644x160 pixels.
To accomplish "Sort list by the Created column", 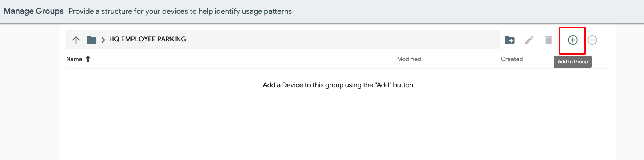I will pos(512,59).
